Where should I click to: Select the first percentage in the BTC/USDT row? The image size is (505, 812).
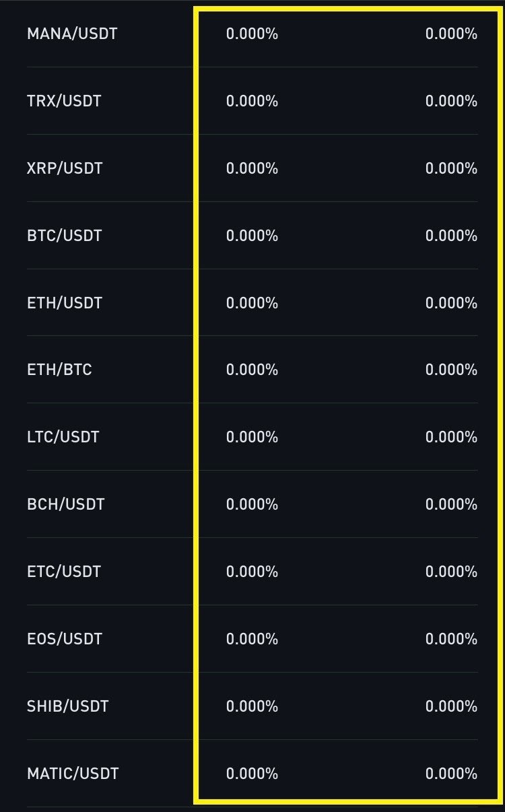click(x=252, y=236)
